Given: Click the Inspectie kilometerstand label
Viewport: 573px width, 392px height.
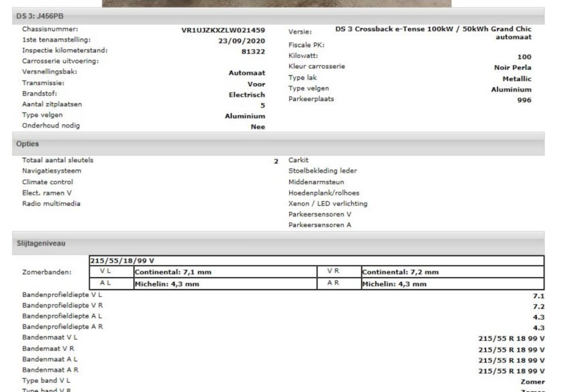Looking at the screenshot, I should pyautogui.click(x=65, y=50).
